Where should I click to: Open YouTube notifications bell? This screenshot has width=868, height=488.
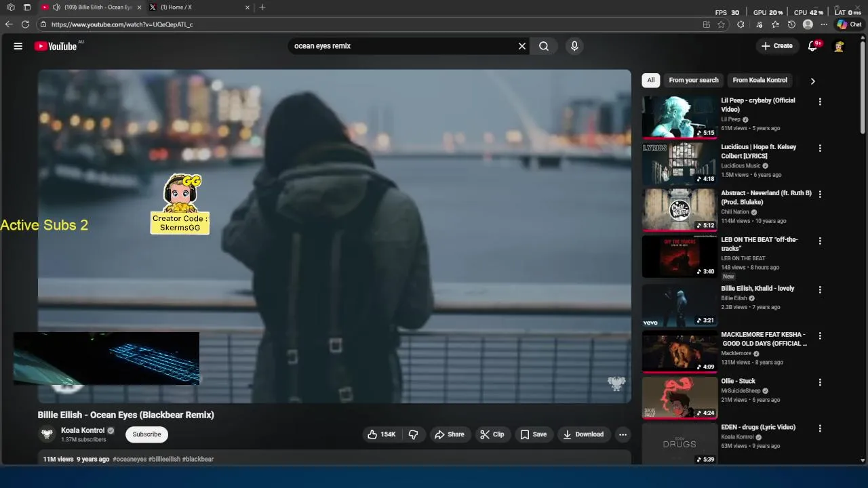tap(813, 46)
